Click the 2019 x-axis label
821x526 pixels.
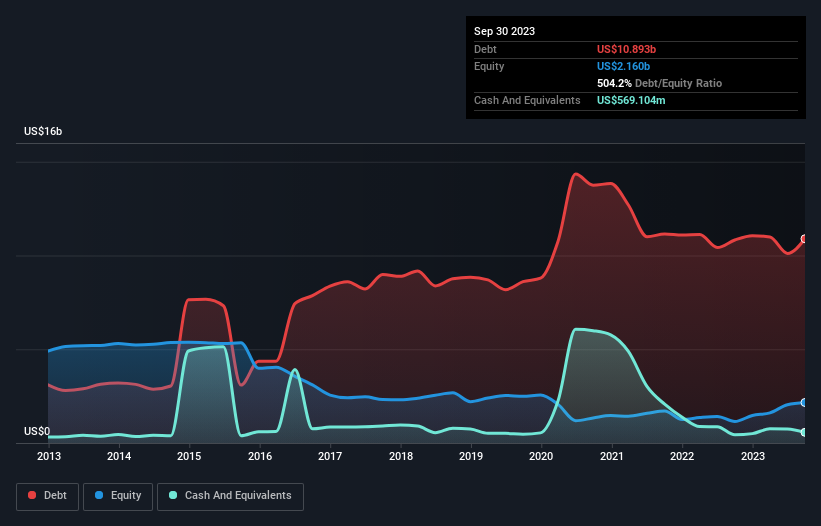coord(471,456)
